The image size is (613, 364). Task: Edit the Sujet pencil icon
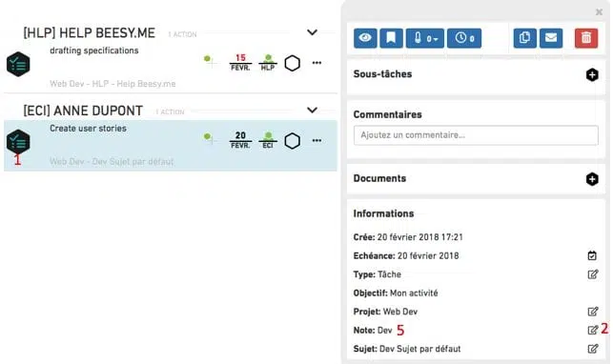pyautogui.click(x=593, y=349)
